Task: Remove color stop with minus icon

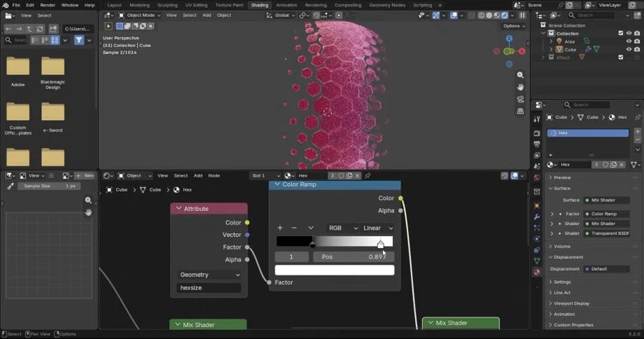Action: [293, 227]
